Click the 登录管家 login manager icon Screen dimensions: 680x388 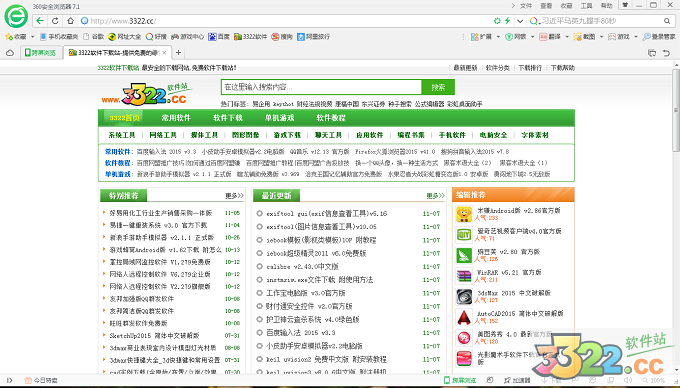[659, 37]
